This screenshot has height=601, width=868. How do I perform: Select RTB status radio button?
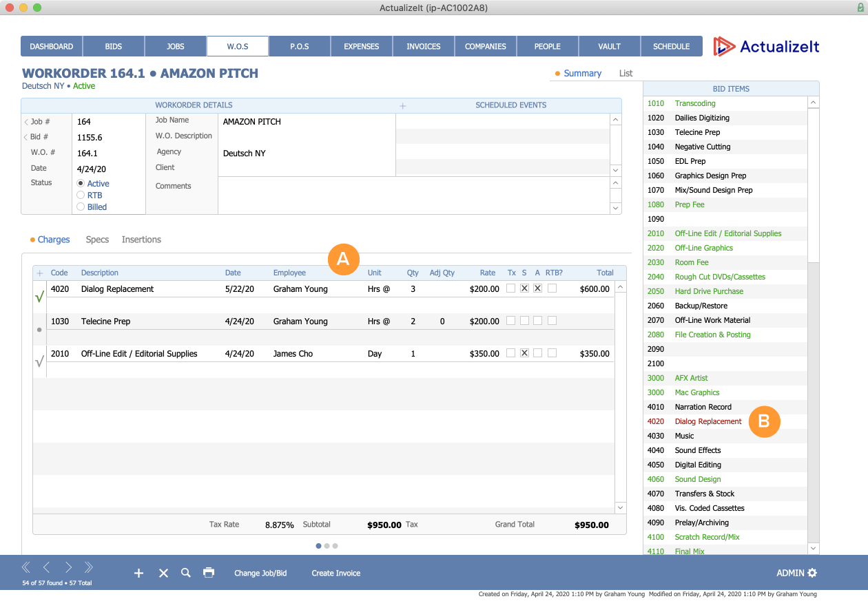tap(81, 196)
